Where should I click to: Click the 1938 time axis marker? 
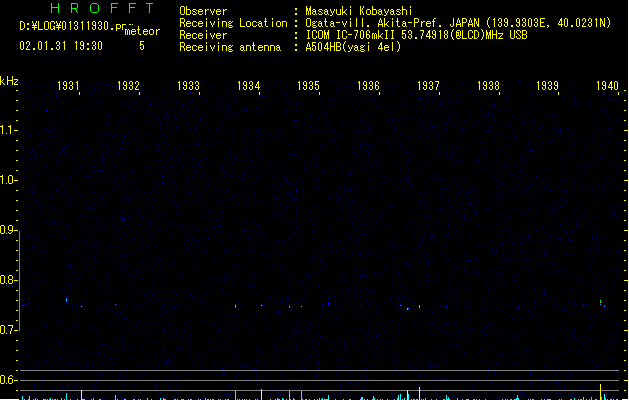488,86
